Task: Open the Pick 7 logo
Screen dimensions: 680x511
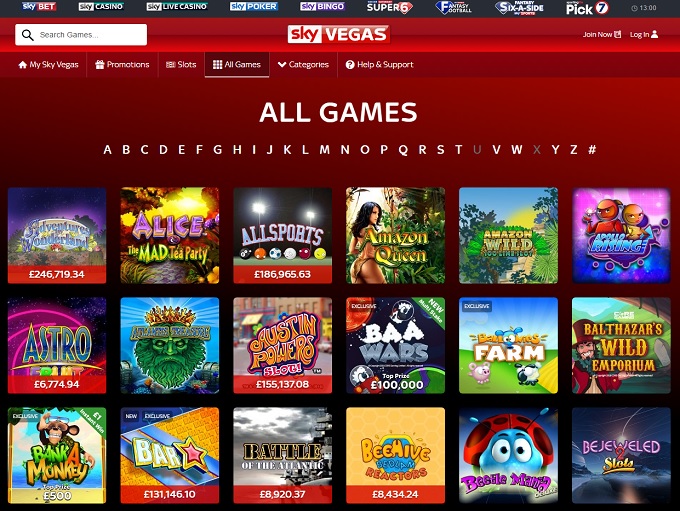Action: (x=587, y=8)
